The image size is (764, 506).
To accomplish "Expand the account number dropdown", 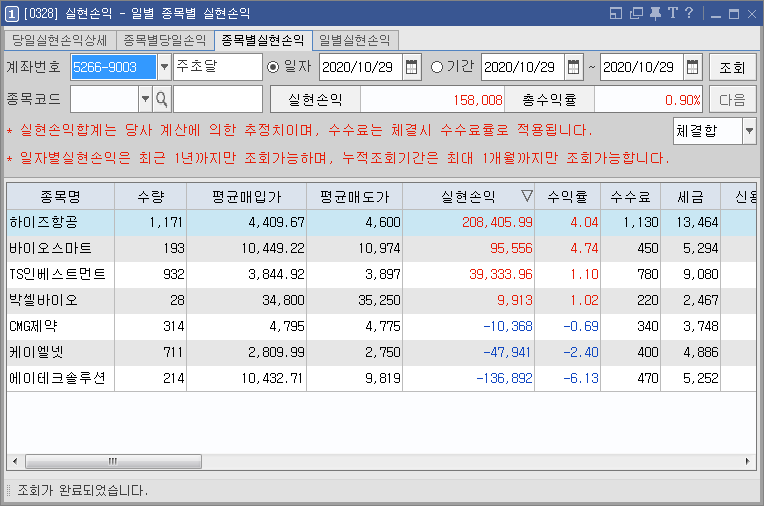I will pos(164,67).
